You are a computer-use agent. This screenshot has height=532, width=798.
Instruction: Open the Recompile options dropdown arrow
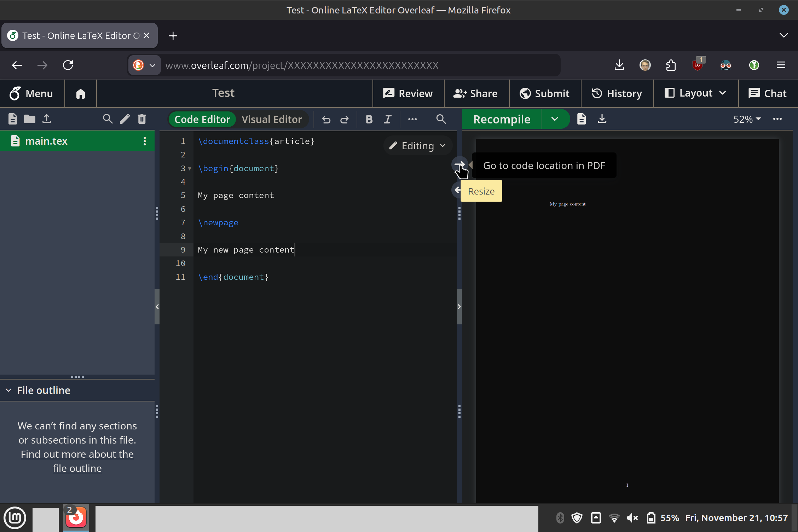click(555, 119)
